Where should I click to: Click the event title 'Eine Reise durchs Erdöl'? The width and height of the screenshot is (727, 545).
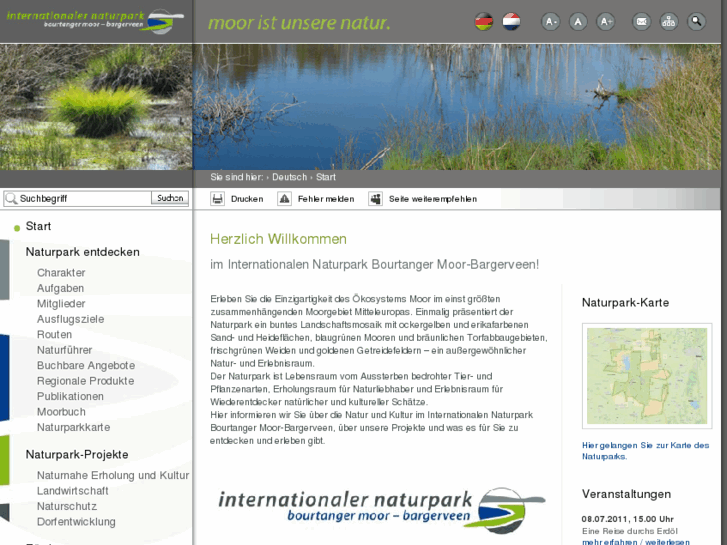click(630, 531)
